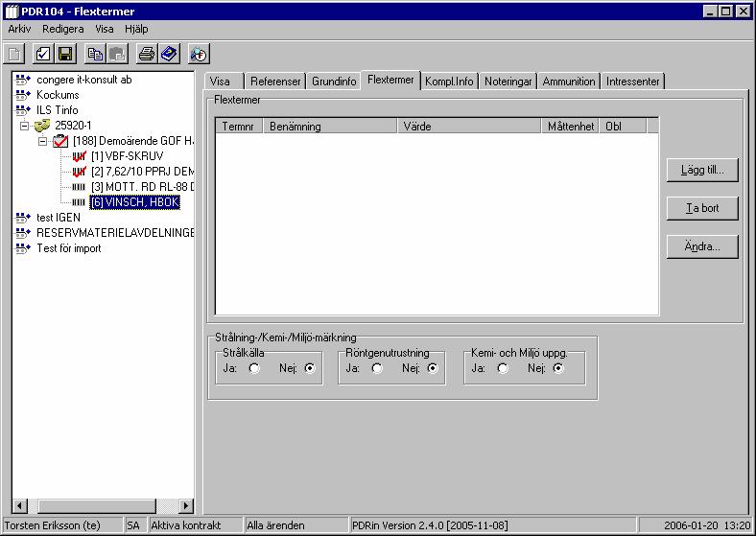Open the Redigera menu
756x536 pixels.
62,29
